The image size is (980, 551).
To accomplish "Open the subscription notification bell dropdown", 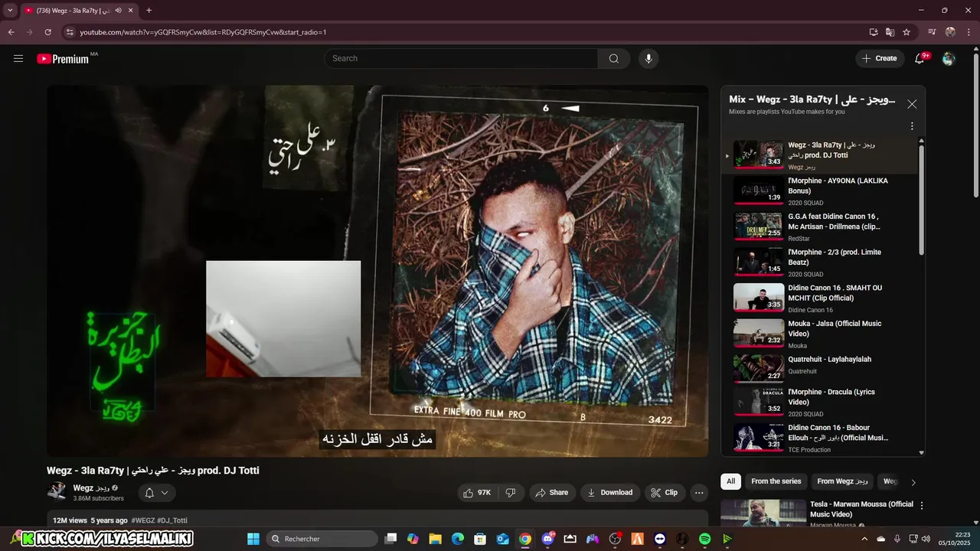I will pos(156,493).
